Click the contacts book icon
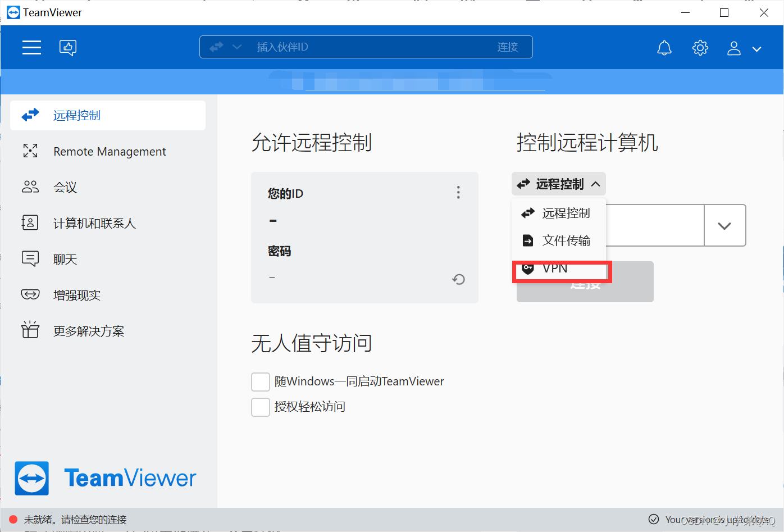The height and width of the screenshot is (532, 784). 30,222
